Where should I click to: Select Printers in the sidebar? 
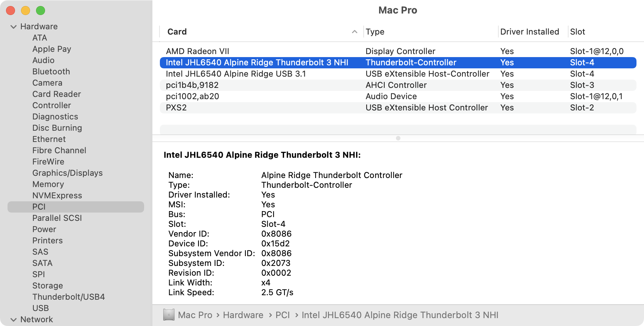47,241
